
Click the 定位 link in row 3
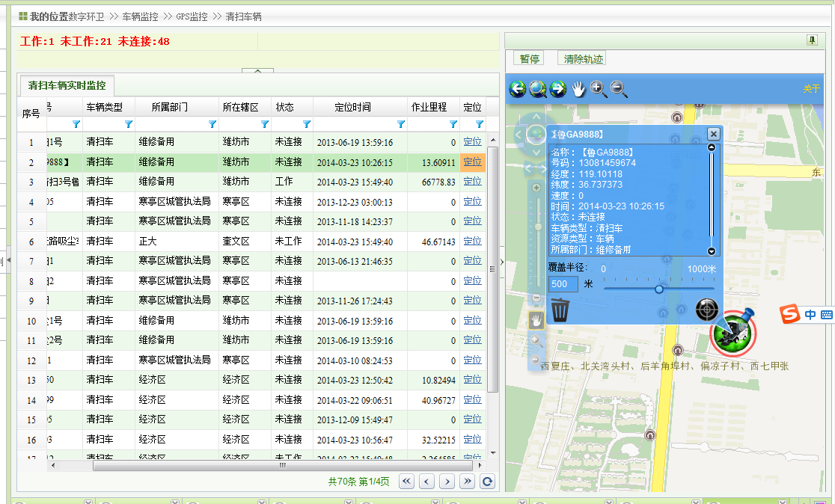[472, 182]
